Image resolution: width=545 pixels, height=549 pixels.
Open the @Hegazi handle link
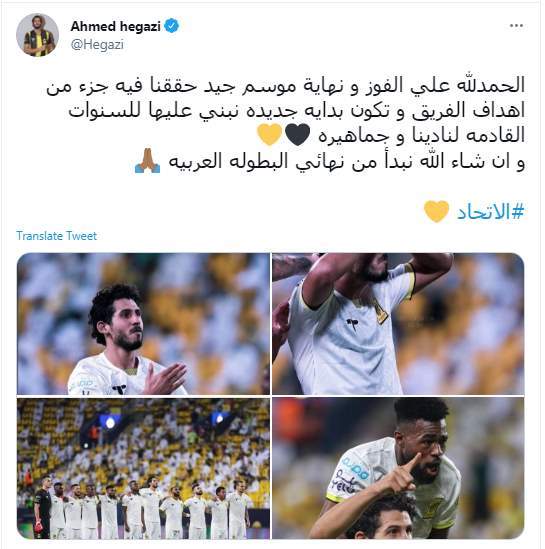[97, 45]
